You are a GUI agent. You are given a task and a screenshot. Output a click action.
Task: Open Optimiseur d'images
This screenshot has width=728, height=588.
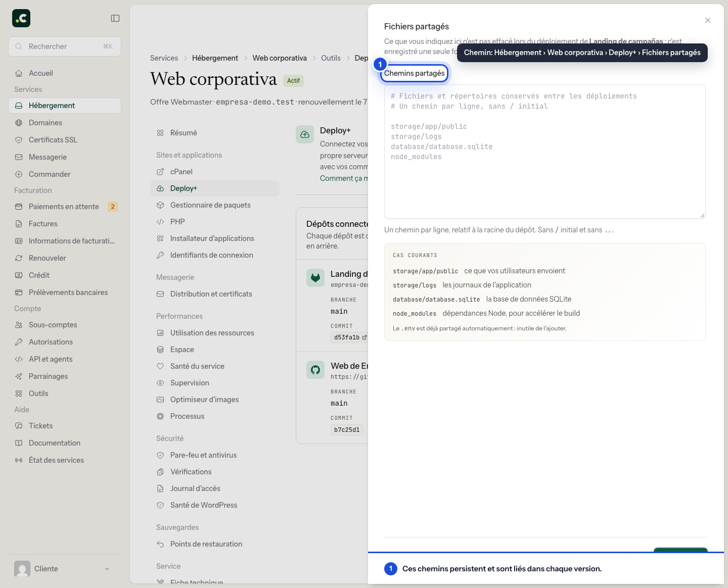[x=215, y=400]
